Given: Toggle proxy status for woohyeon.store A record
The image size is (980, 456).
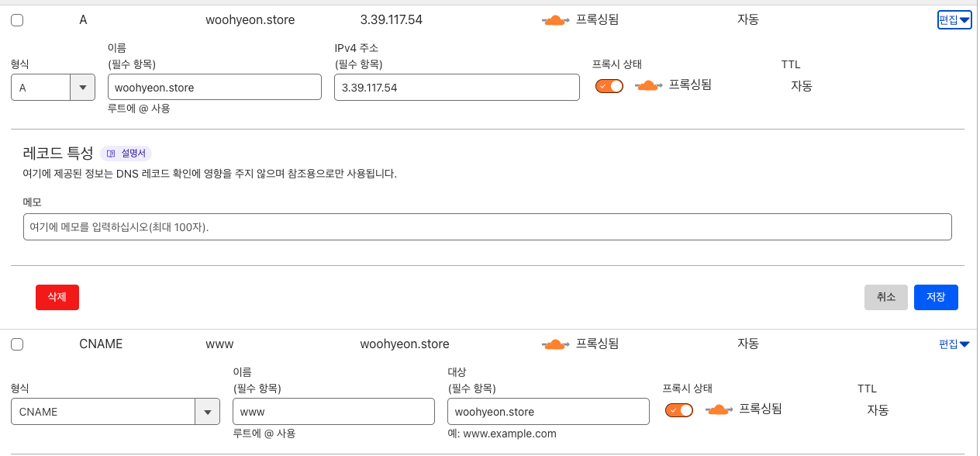Looking at the screenshot, I should pos(609,86).
